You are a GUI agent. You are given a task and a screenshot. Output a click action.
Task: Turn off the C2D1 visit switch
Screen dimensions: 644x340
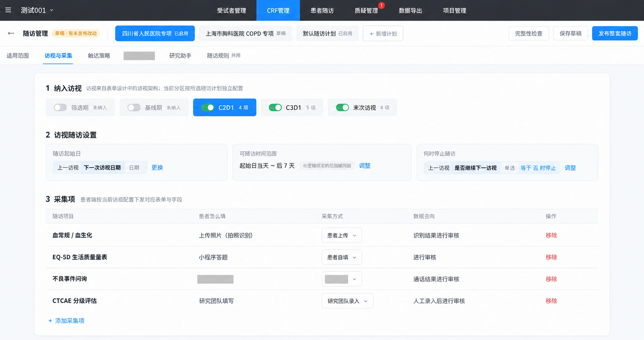(208, 107)
